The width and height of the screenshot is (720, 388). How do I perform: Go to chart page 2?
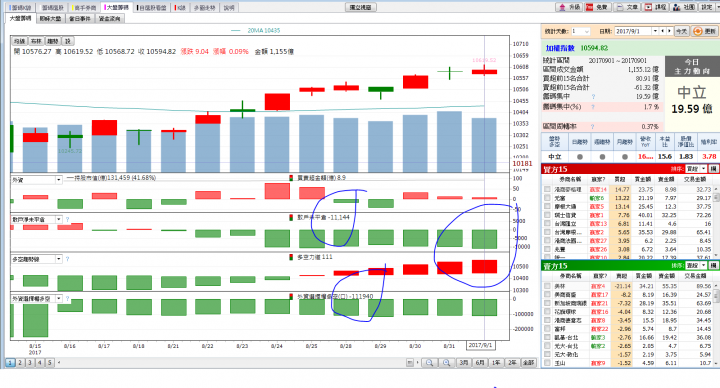click(x=20, y=363)
